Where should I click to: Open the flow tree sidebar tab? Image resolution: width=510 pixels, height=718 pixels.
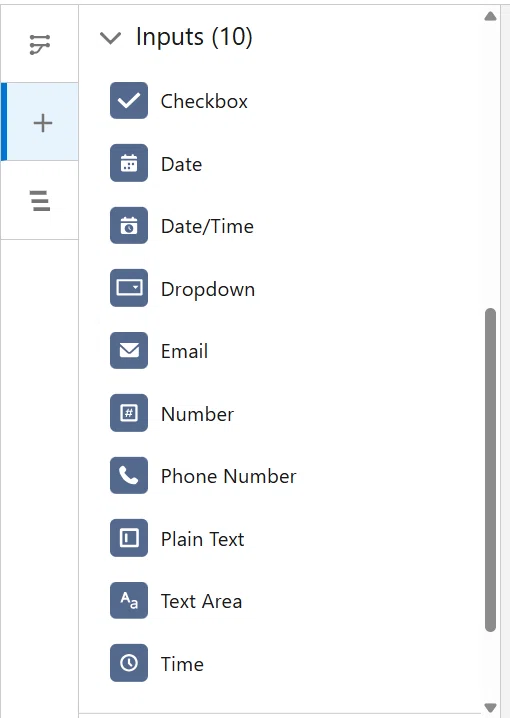point(40,44)
